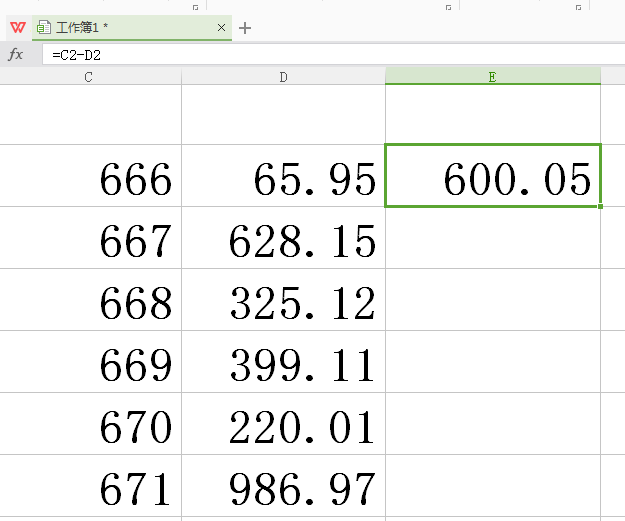Click cell containing 671
Screen dimensions: 625x521
90,486
